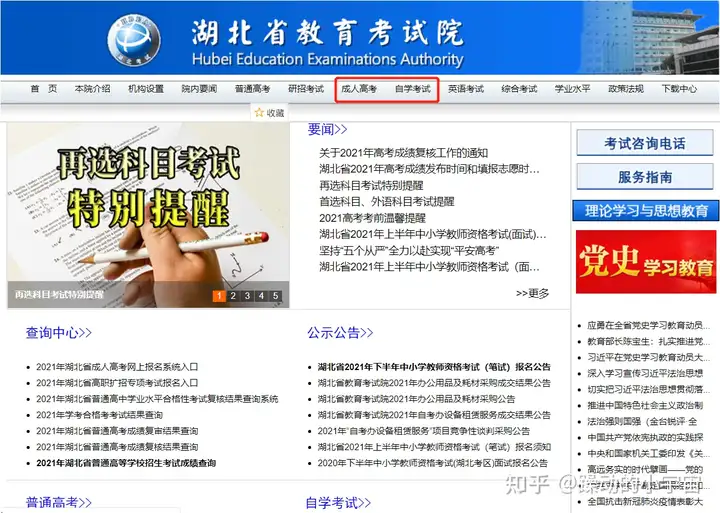Click the 服务指南 button
The image size is (720, 513).
645,177
